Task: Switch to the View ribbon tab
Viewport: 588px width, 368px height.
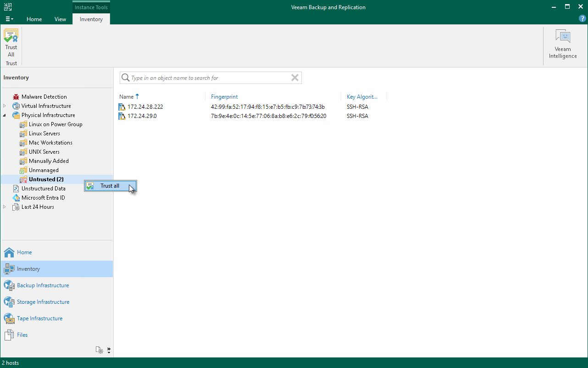Action: pos(60,19)
